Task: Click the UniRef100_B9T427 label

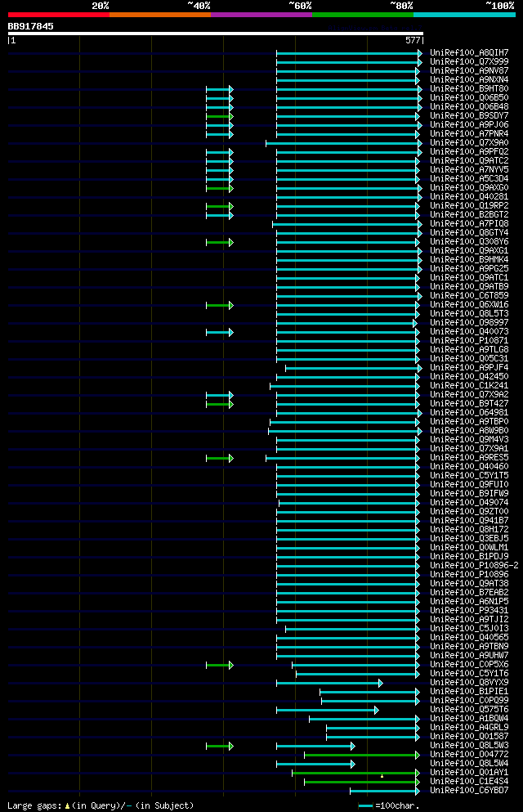Action: click(469, 403)
